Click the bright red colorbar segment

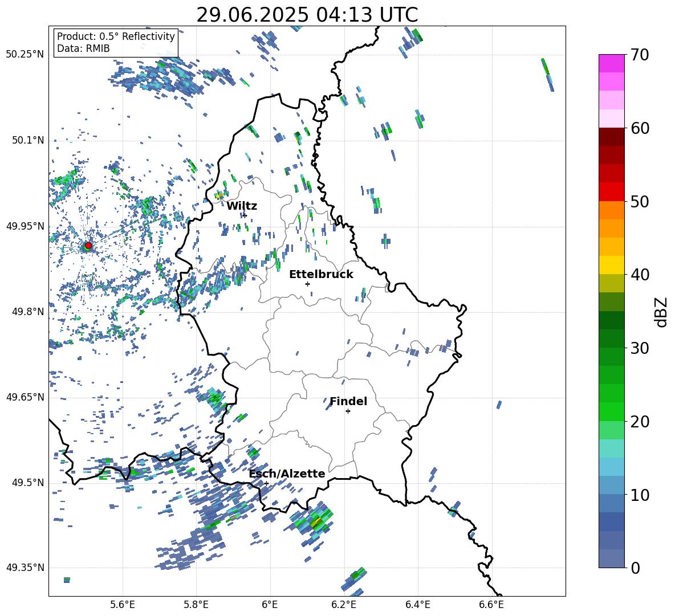tap(611, 192)
